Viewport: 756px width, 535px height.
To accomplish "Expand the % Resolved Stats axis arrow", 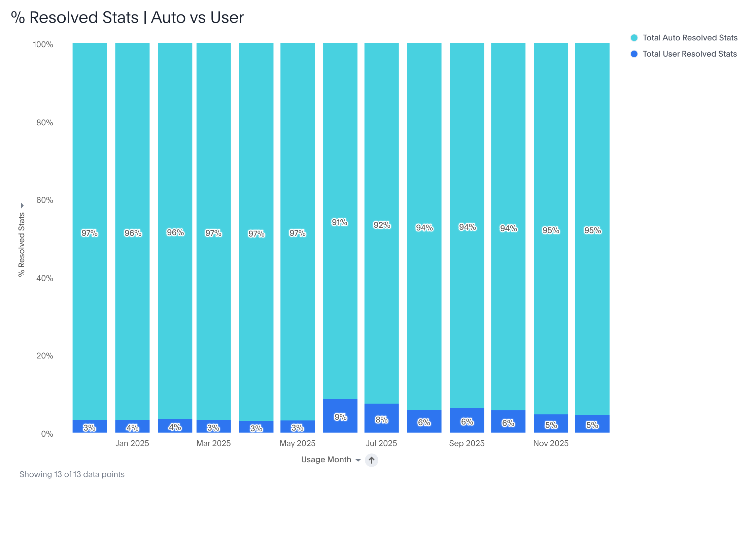I will coord(22,206).
